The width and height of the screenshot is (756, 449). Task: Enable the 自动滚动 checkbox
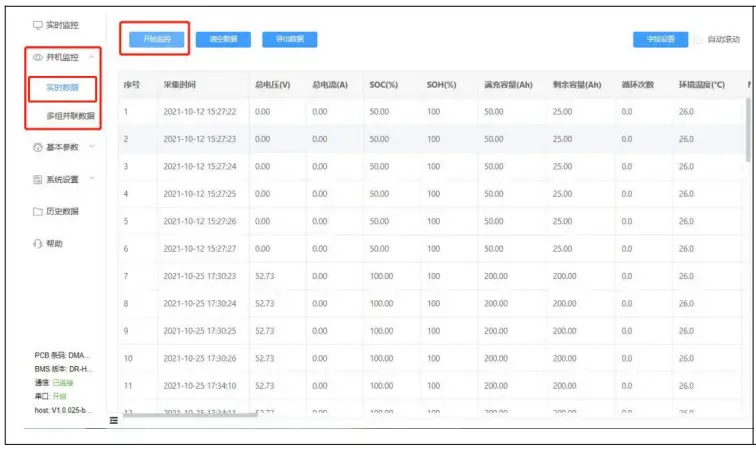(698, 40)
